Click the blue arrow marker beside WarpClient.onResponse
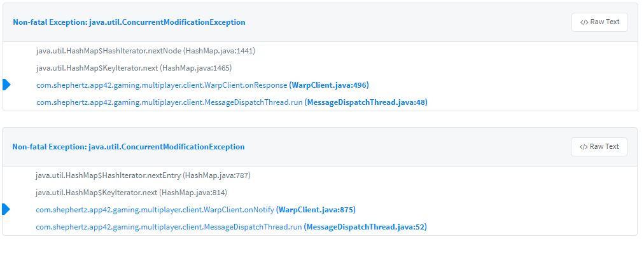Image resolution: width=644 pixels, height=274 pixels. (x=7, y=85)
